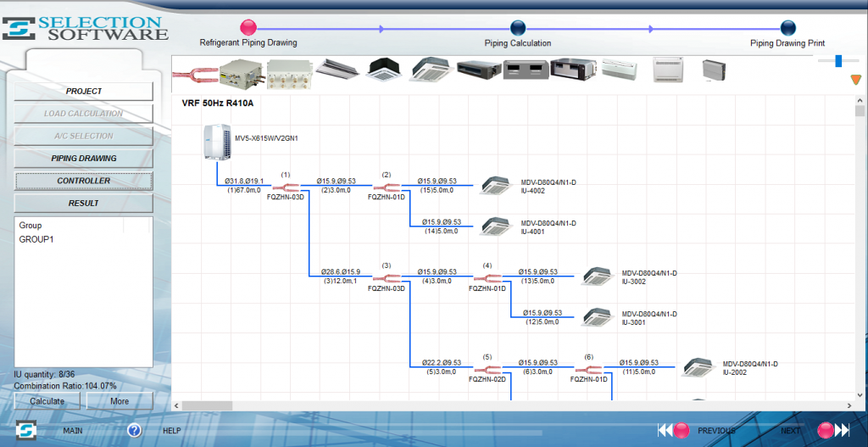Choose the ceiling and floor indoor unit
The height and width of the screenshot is (447, 868).
click(x=619, y=70)
